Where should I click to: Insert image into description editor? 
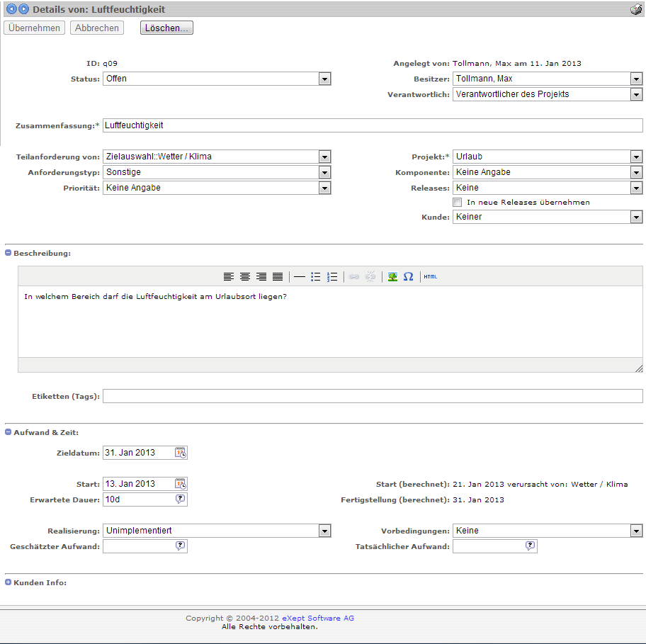click(x=392, y=276)
